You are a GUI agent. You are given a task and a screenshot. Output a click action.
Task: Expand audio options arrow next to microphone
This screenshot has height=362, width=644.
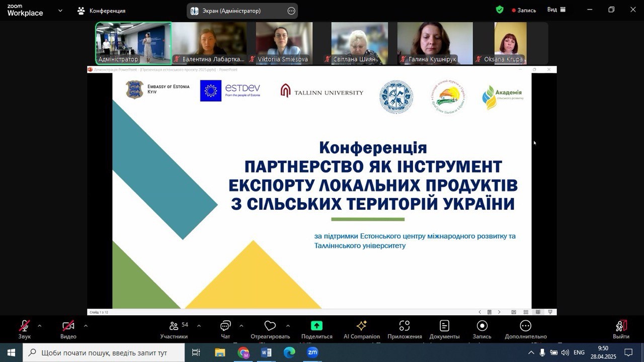click(x=40, y=326)
